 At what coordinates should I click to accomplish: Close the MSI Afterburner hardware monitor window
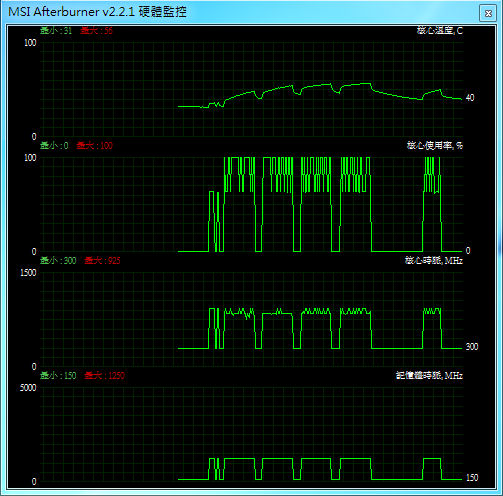pyautogui.click(x=488, y=13)
